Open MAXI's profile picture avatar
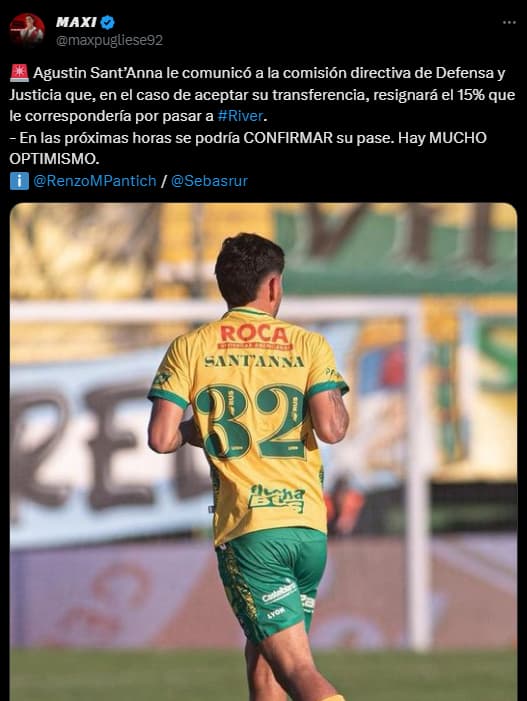527x701 pixels. [27, 30]
